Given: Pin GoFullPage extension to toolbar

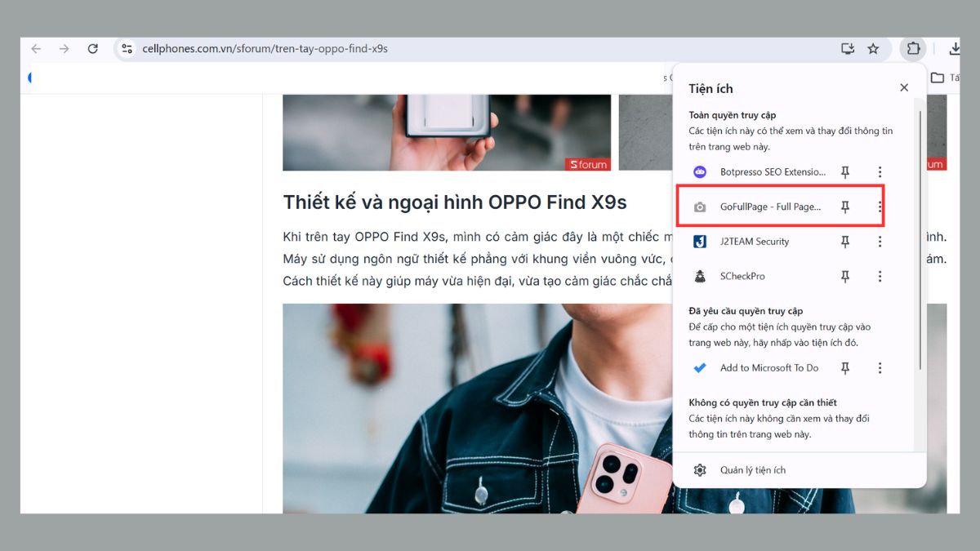Looking at the screenshot, I should pos(845,207).
